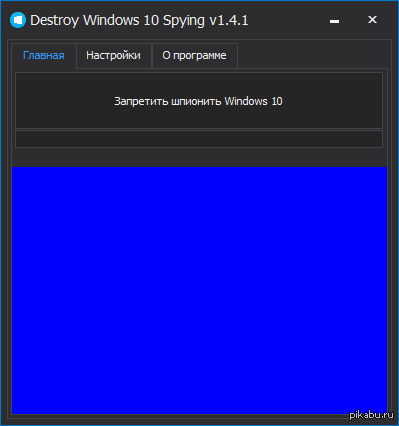Click the Destroy Windows 10 Spying app icon

click(18, 20)
